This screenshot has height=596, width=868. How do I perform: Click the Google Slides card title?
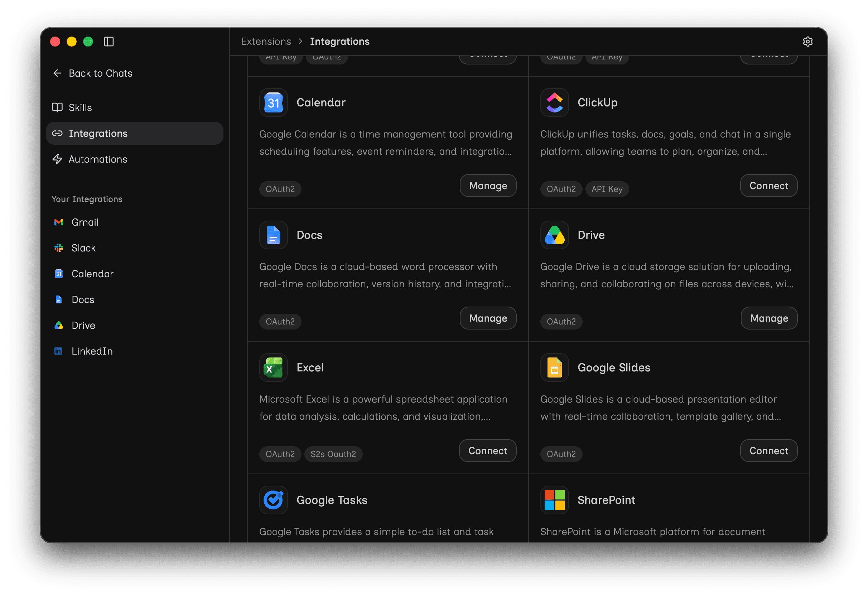614,368
